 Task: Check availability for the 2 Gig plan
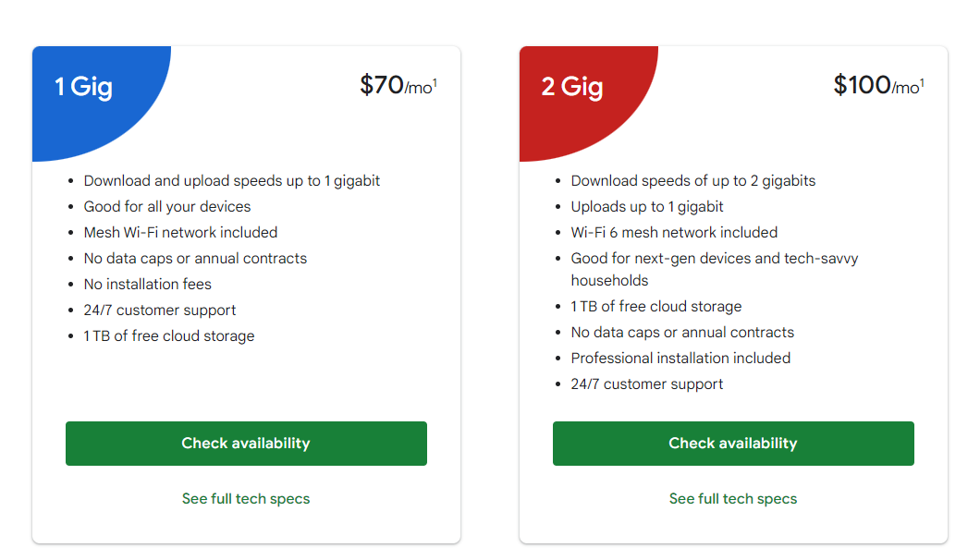tap(733, 444)
